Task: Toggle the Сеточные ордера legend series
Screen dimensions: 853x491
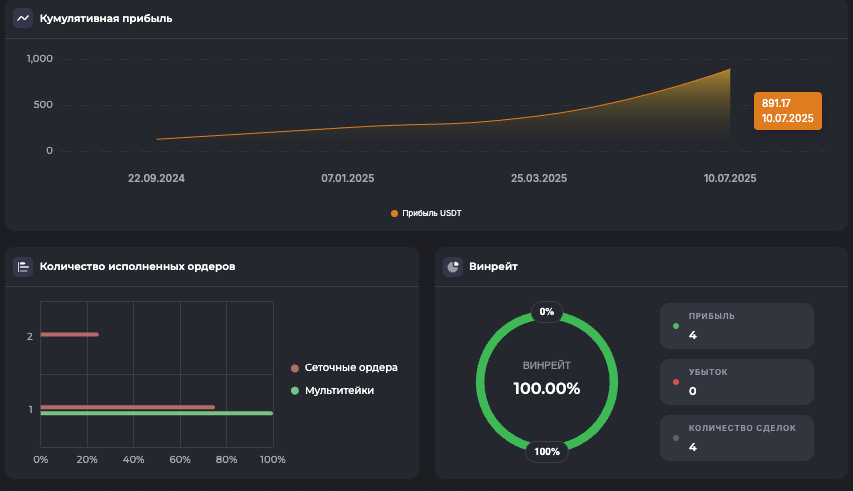Action: tap(343, 367)
